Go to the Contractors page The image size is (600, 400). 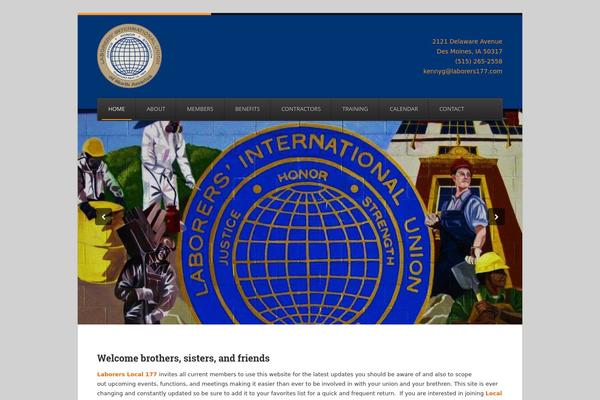point(301,109)
